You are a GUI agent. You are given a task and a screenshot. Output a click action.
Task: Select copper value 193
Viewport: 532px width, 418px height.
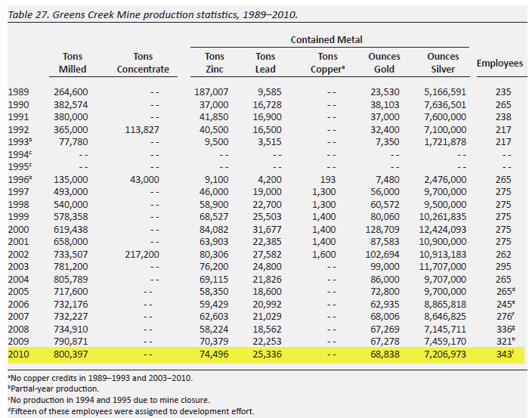point(328,179)
